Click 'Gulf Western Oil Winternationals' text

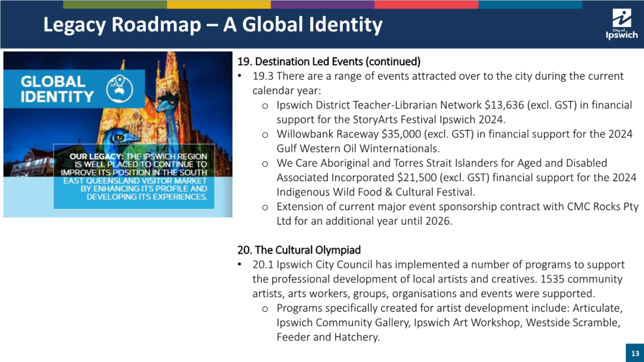pos(358,149)
